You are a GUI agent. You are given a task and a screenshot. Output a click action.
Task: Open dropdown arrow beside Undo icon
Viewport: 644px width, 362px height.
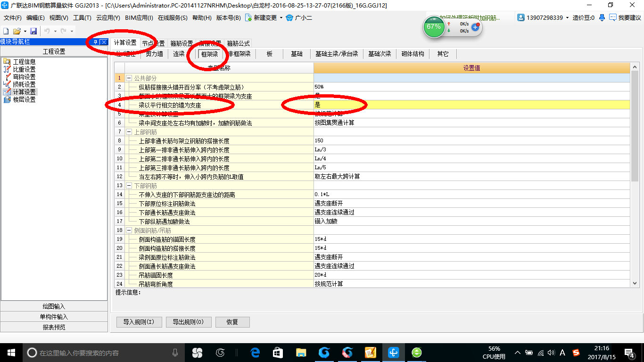click(55, 31)
